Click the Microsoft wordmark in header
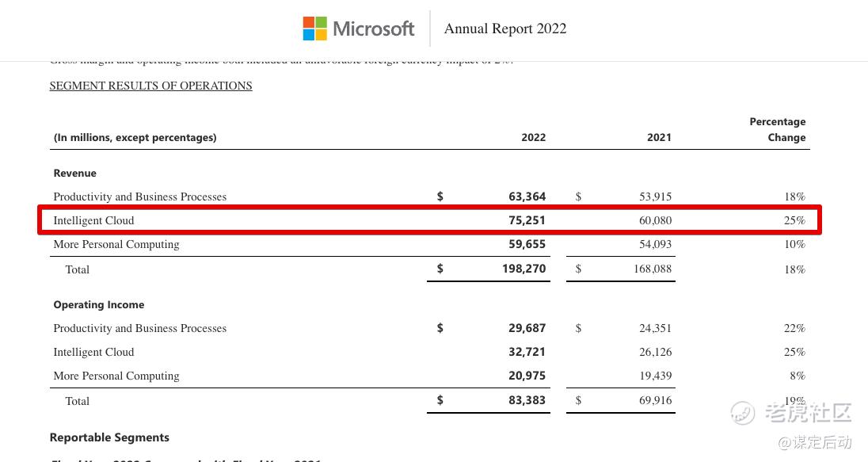 click(x=374, y=29)
